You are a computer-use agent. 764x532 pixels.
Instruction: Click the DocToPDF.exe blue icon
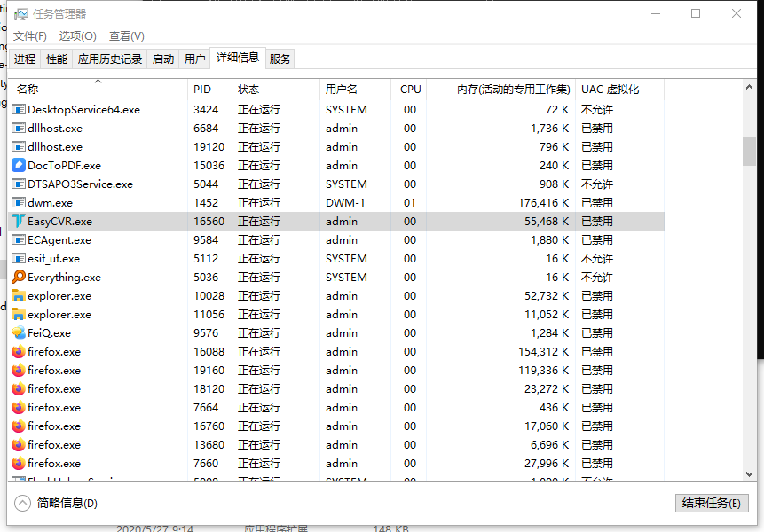pos(19,166)
